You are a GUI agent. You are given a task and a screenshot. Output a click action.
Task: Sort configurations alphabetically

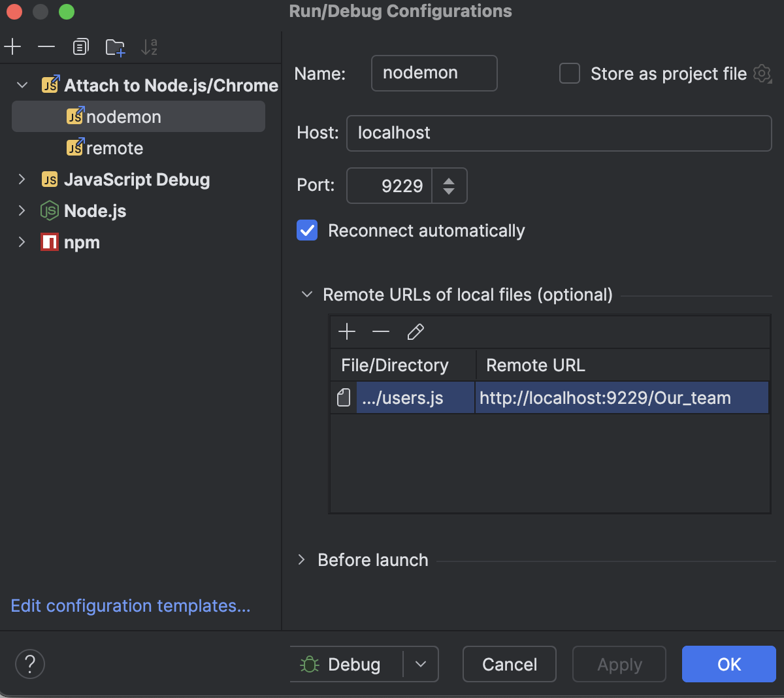coord(150,46)
